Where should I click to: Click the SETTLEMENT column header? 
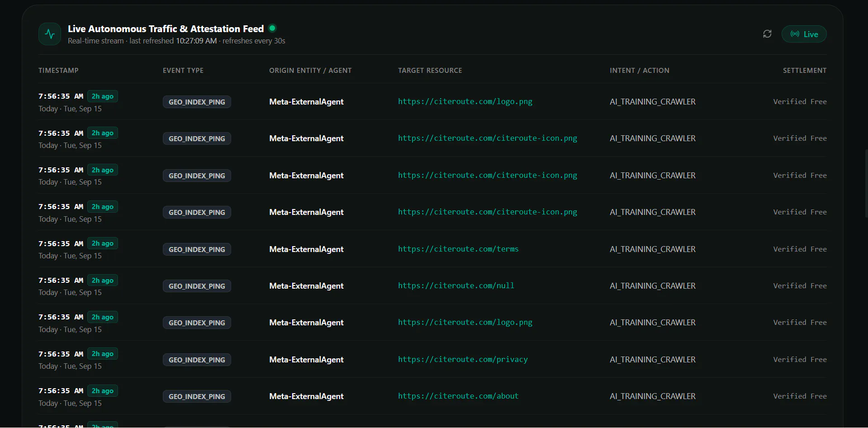pos(805,70)
